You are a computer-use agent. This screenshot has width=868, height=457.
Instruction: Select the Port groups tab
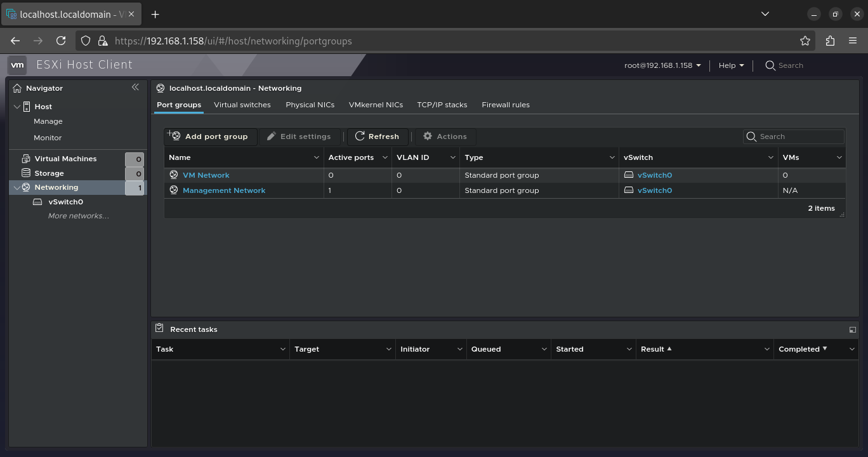(x=179, y=105)
